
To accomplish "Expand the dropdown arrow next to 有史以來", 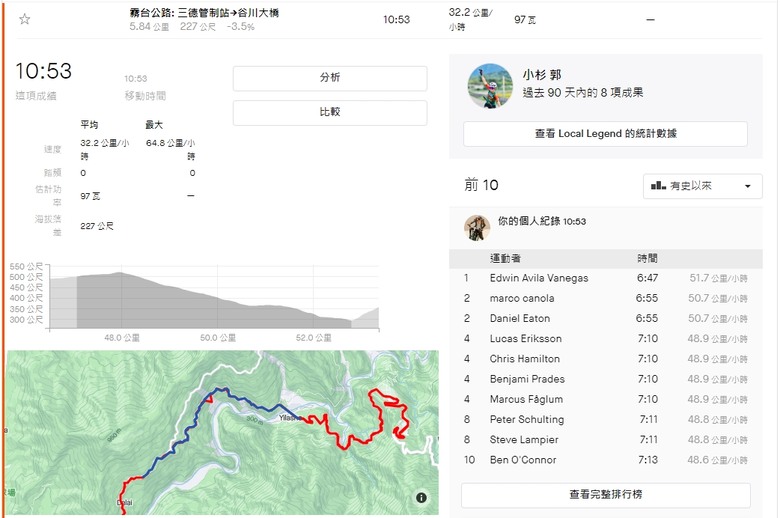I will pyautogui.click(x=747, y=186).
